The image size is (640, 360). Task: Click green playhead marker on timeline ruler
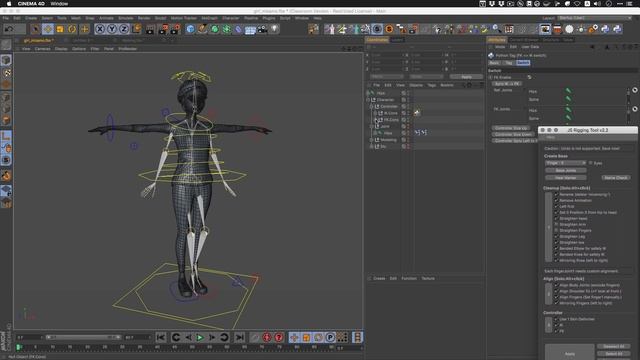click(18, 347)
